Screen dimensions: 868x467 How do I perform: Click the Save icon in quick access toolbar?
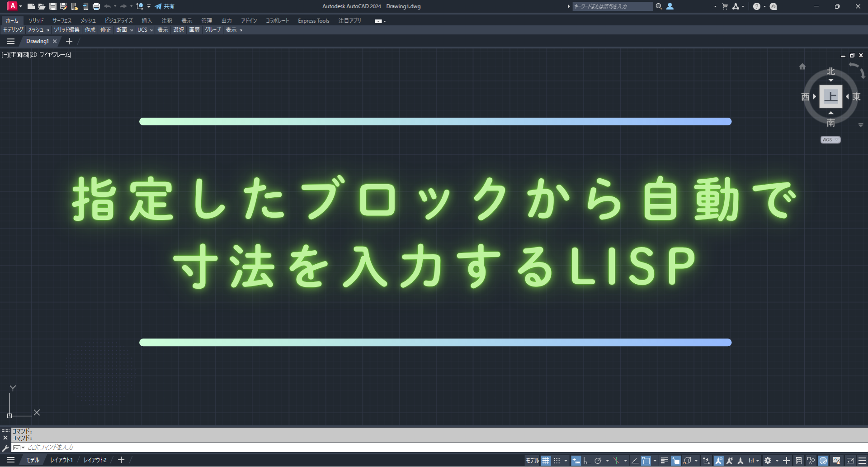[53, 6]
